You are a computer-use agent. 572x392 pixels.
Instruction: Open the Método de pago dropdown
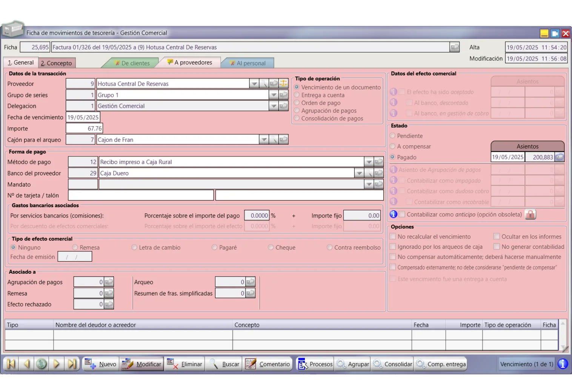tap(369, 162)
